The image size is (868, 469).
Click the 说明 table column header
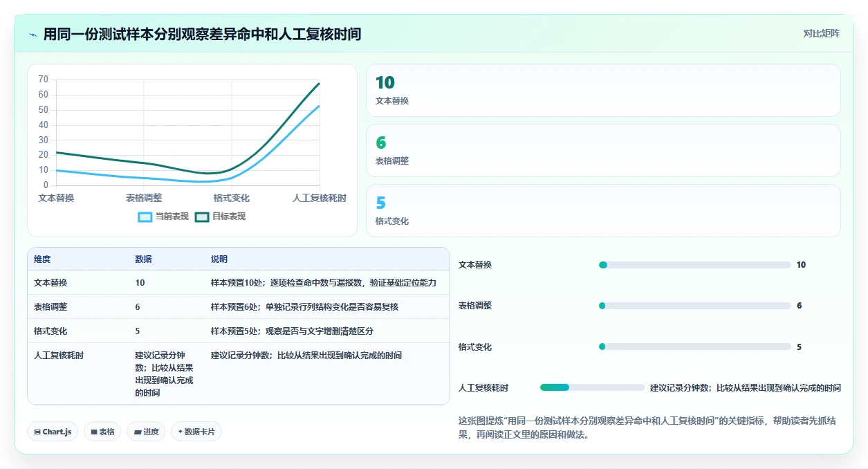[219, 259]
